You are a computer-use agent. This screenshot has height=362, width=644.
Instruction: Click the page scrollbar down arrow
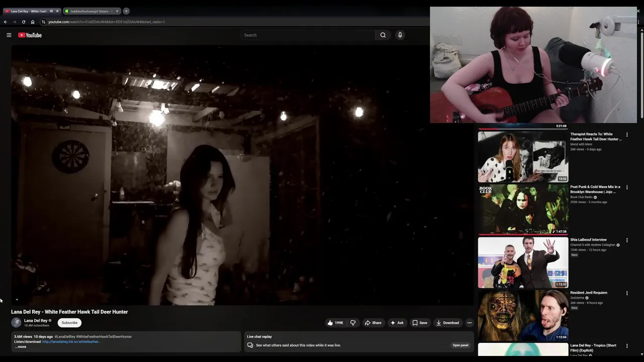[x=641, y=353]
